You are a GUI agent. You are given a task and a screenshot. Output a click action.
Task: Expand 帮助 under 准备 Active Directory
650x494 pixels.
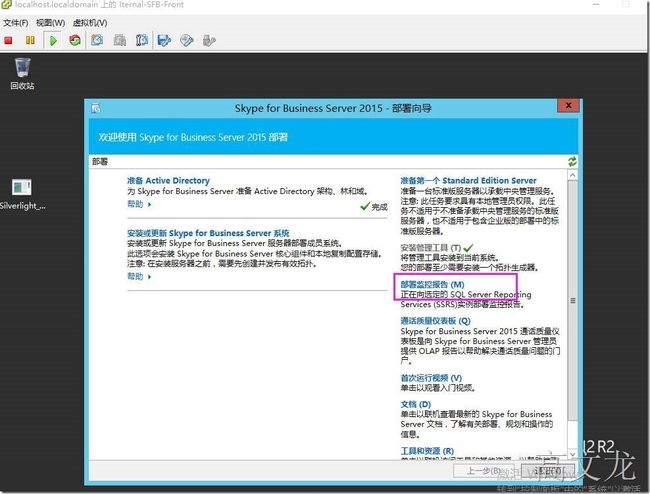click(x=139, y=204)
